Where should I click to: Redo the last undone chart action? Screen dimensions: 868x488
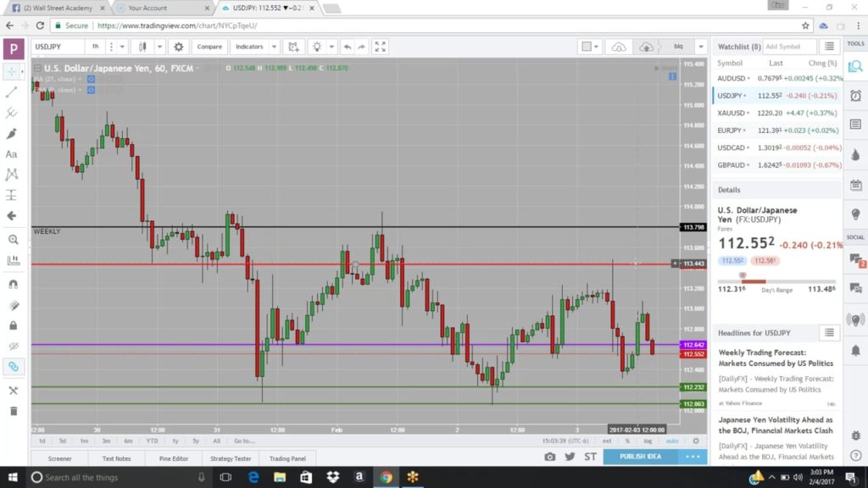tap(361, 47)
